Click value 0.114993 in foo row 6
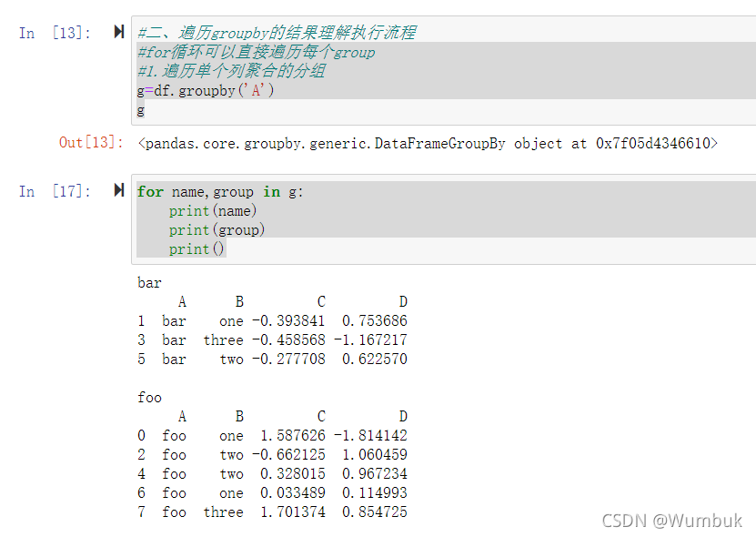Viewport: 756px width, 537px height. (375, 492)
